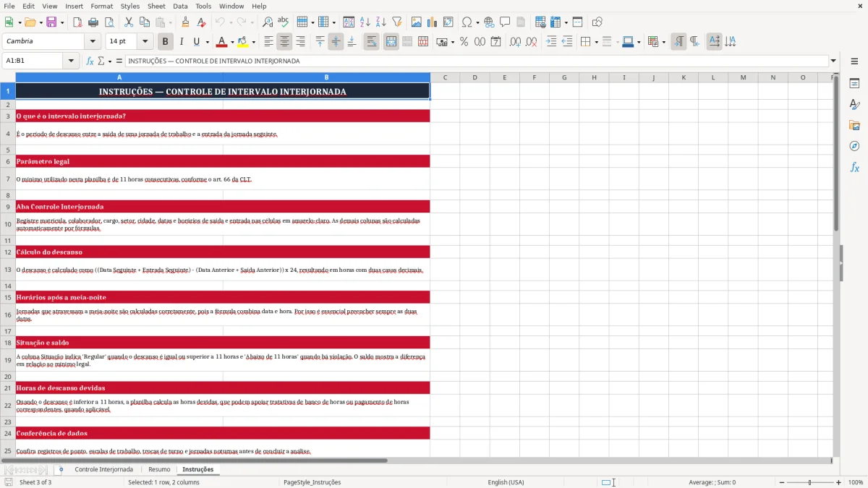This screenshot has height=488, width=868.
Task: Click the formula input line
Action: pyautogui.click(x=477, y=61)
